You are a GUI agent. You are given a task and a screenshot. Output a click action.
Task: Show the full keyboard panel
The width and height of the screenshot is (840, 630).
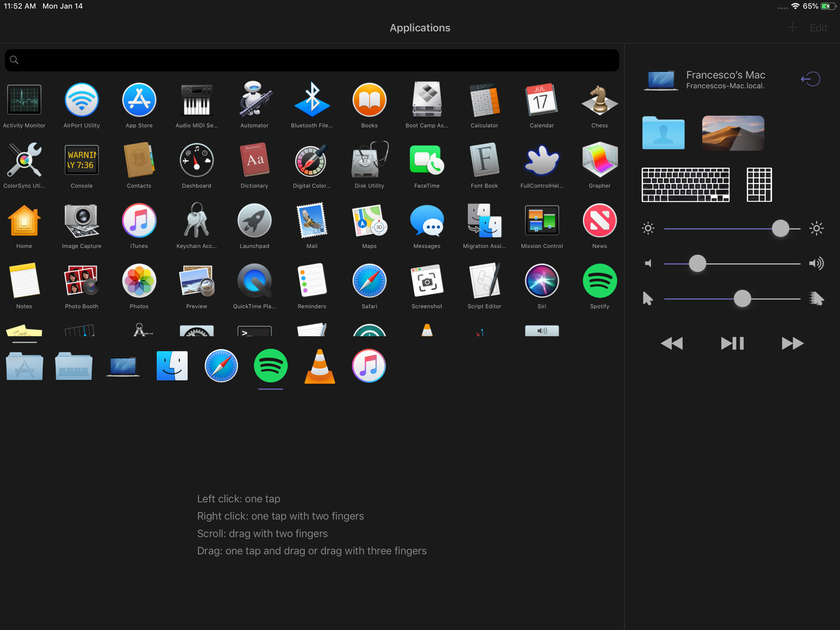tap(685, 185)
